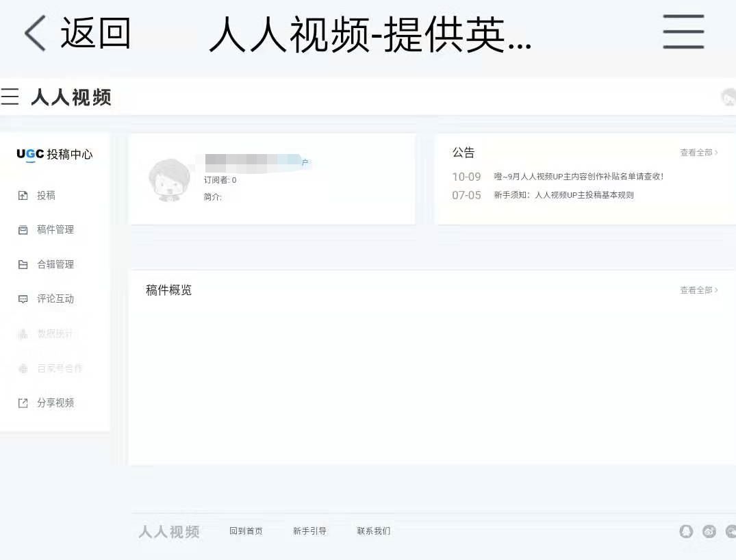Open 新手引导 footer link
Image resolution: width=736 pixels, height=560 pixels.
click(x=309, y=531)
